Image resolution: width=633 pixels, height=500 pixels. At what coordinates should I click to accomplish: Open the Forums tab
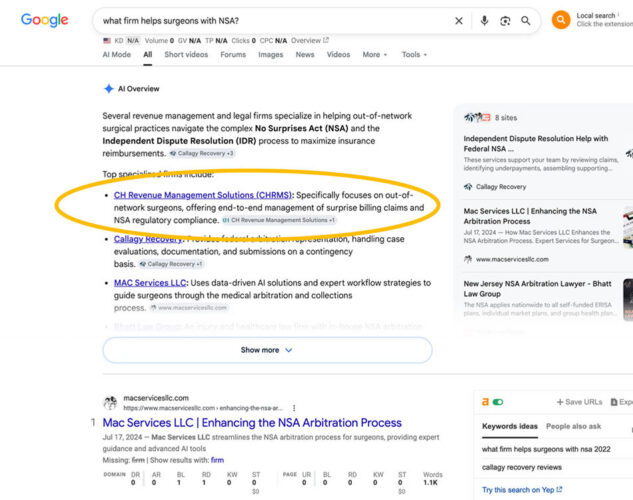[233, 54]
